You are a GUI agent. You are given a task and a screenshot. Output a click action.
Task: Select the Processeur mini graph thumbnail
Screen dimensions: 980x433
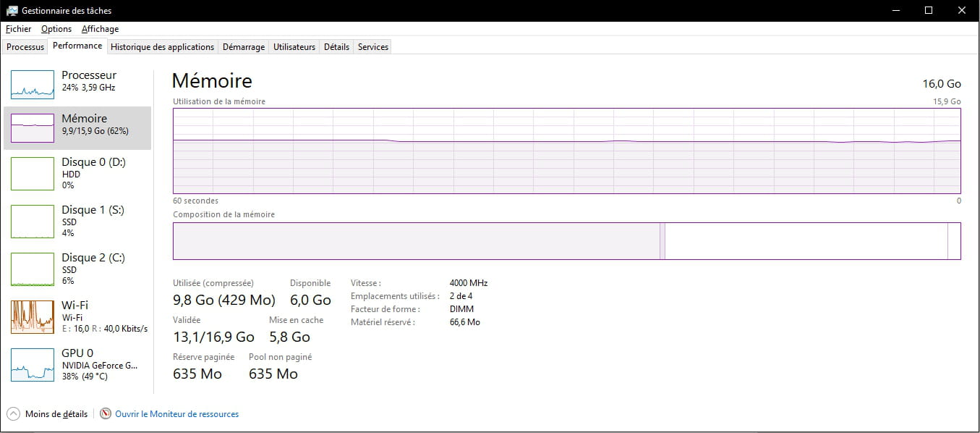33,85
